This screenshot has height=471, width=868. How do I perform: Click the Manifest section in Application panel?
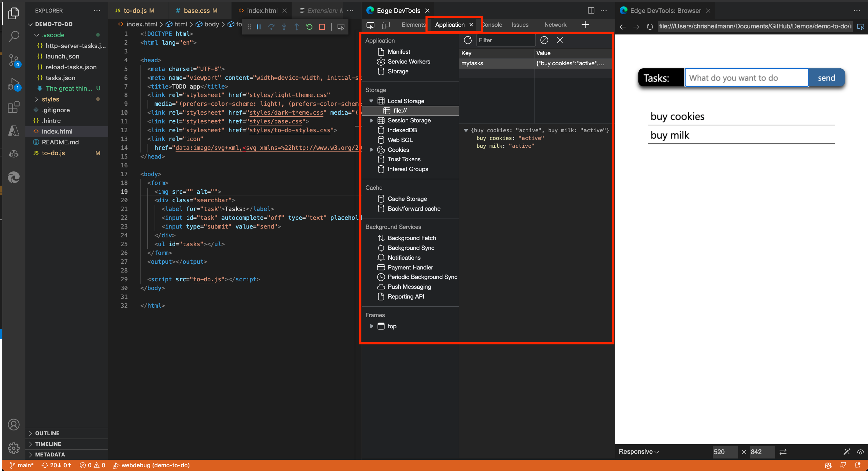[399, 52]
